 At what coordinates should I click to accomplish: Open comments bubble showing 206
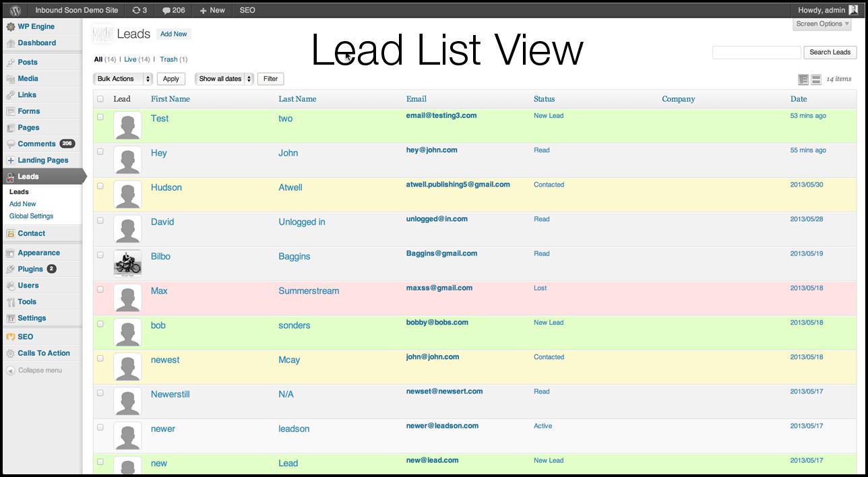tap(174, 10)
